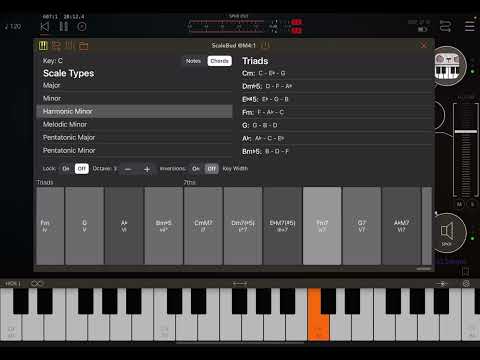Toggle the record button in transport
Viewport: 480px width, 360px height.
[82, 26]
